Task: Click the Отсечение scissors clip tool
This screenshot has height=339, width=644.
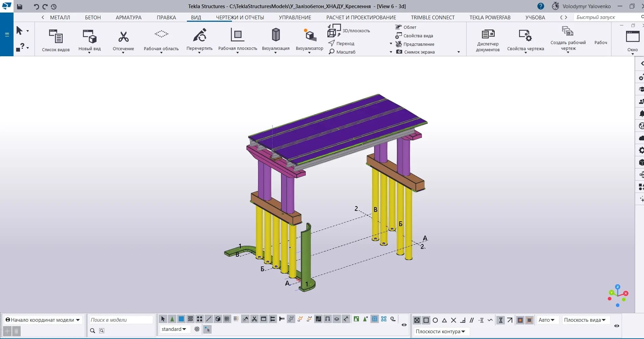Action: click(x=123, y=40)
